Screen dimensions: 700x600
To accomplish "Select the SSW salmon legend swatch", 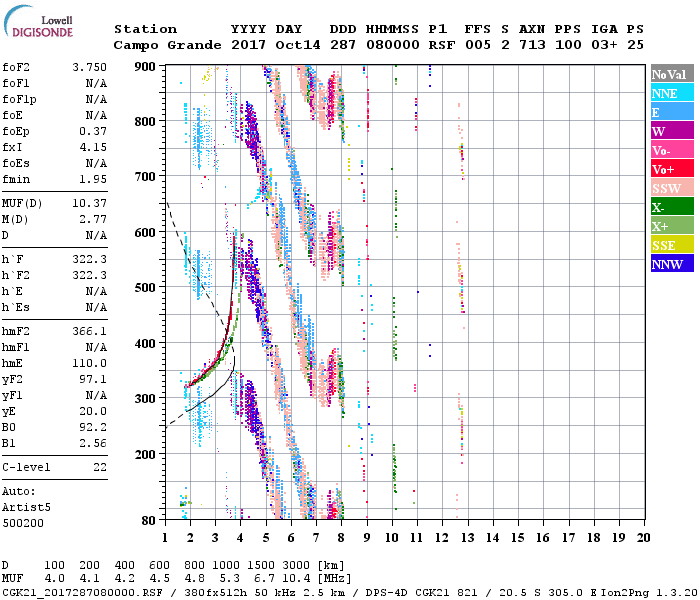I will (672, 188).
